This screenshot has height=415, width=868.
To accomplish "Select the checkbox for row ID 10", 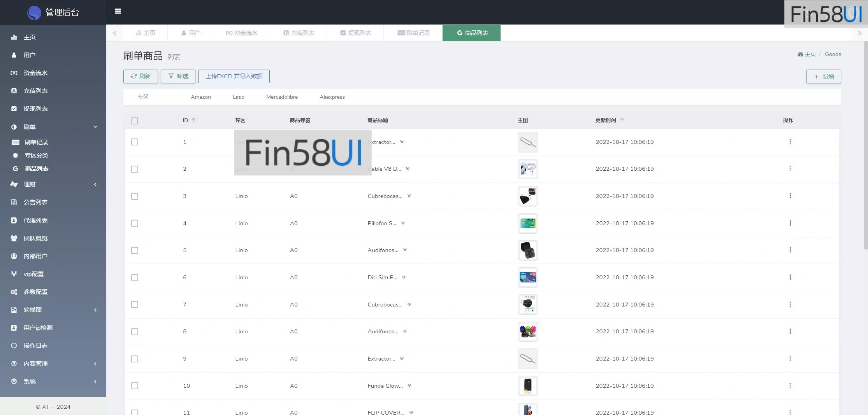I will pyautogui.click(x=135, y=386).
